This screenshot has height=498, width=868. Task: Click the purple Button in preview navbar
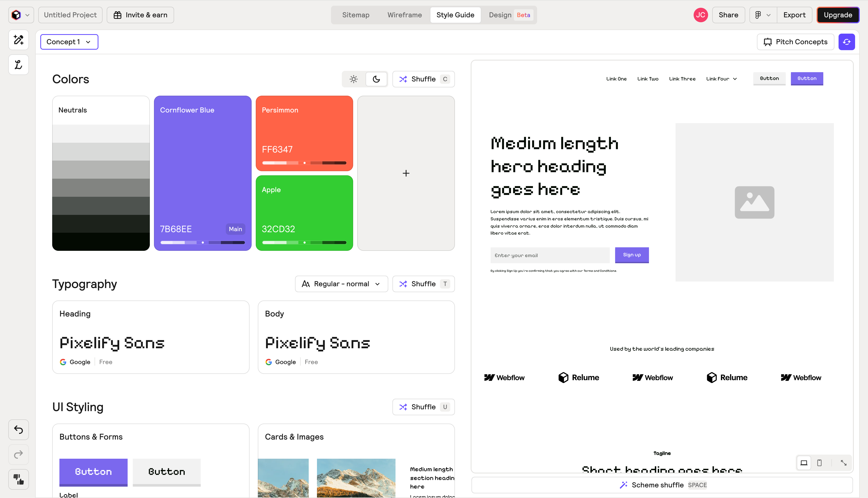point(807,78)
